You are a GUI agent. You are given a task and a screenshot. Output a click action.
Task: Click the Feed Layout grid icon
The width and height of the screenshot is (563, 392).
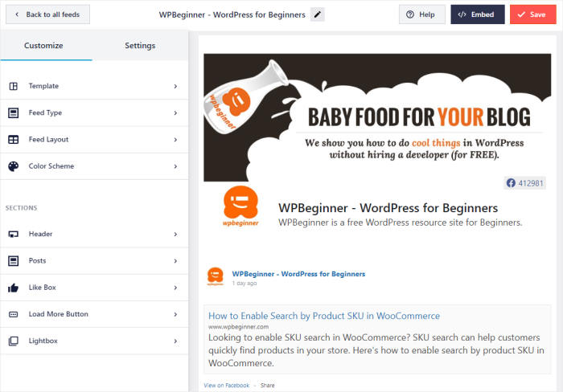(13, 140)
